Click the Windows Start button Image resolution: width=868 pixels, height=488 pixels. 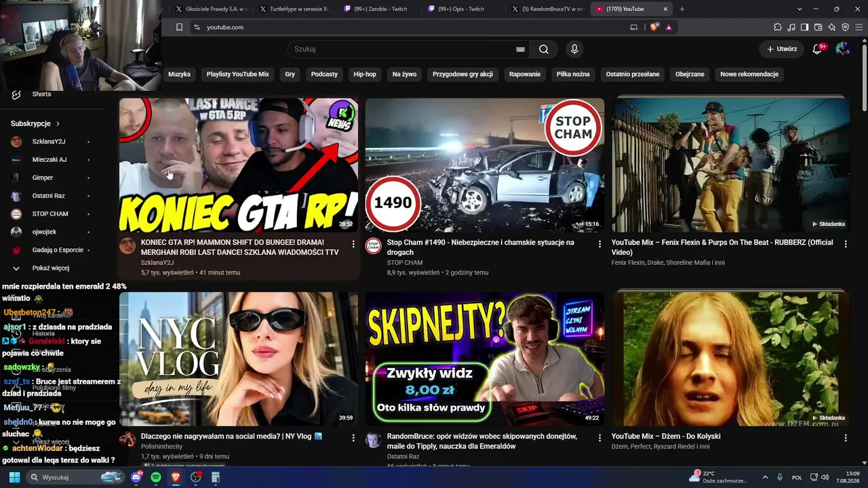point(14,477)
